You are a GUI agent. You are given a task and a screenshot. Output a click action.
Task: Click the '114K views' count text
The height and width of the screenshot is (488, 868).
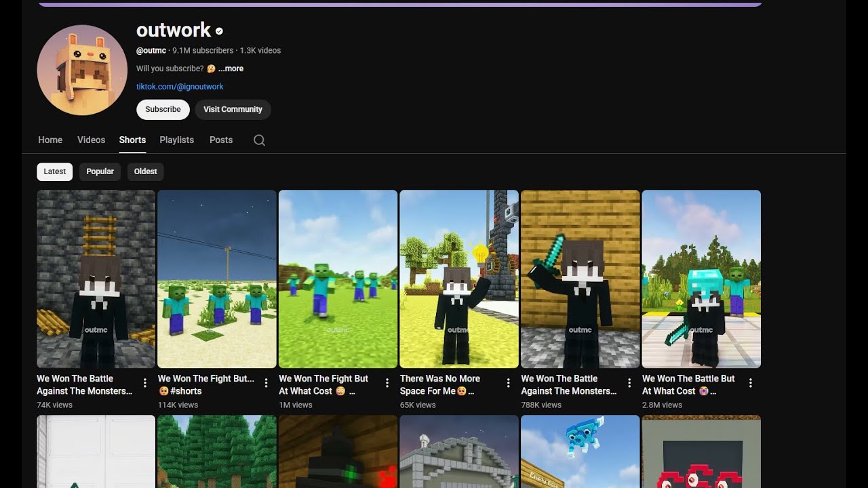(178, 405)
